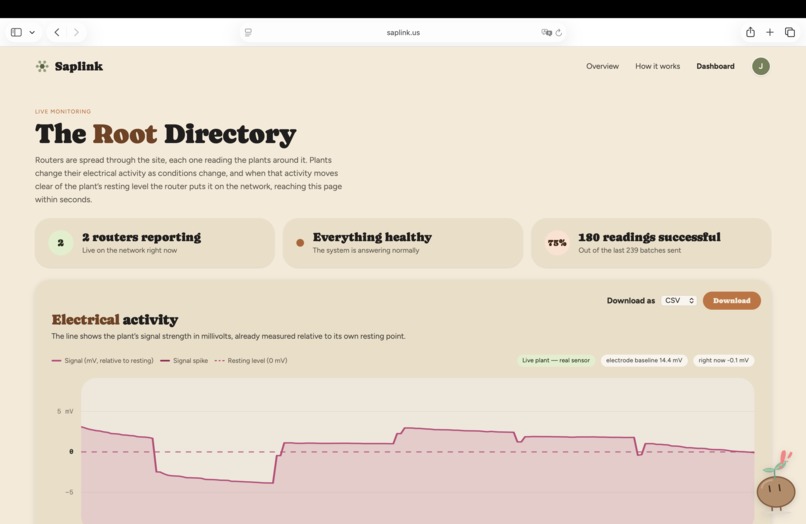Open the How it works nav link
This screenshot has width=806, height=524.
click(x=657, y=66)
